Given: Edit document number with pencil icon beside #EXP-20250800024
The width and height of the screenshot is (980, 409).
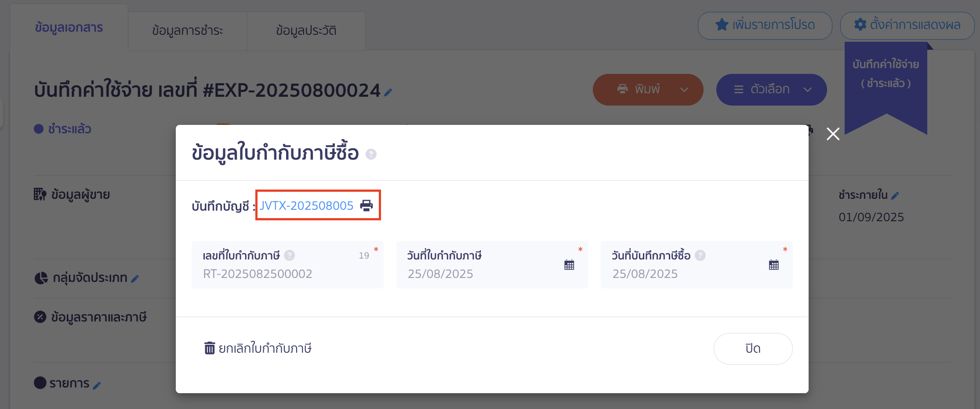Looking at the screenshot, I should (x=388, y=92).
